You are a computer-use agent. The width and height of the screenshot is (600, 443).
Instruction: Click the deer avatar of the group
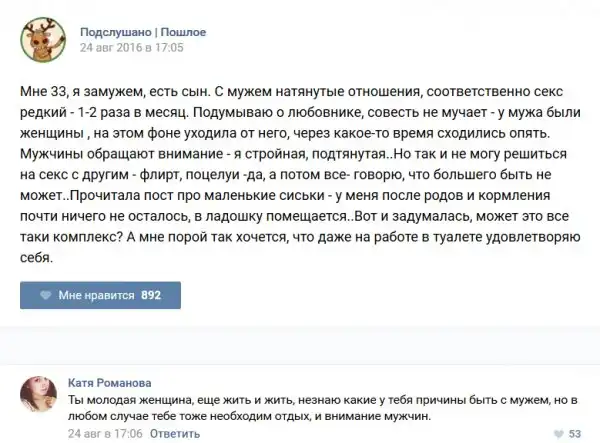click(x=39, y=39)
